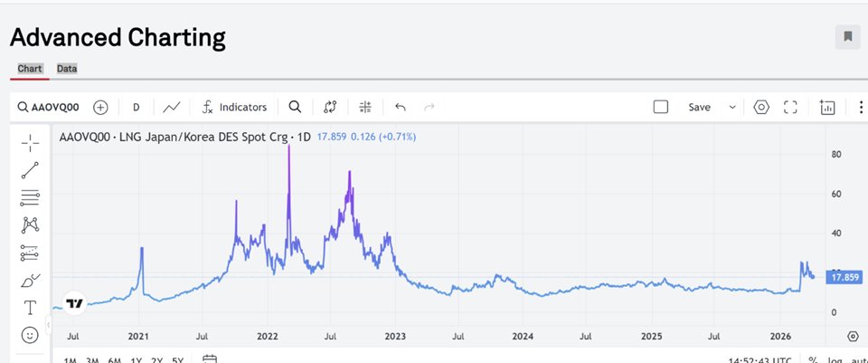Viewport: 868px width, 363px height.
Task: Select the brush drawing tool
Action: 30,281
